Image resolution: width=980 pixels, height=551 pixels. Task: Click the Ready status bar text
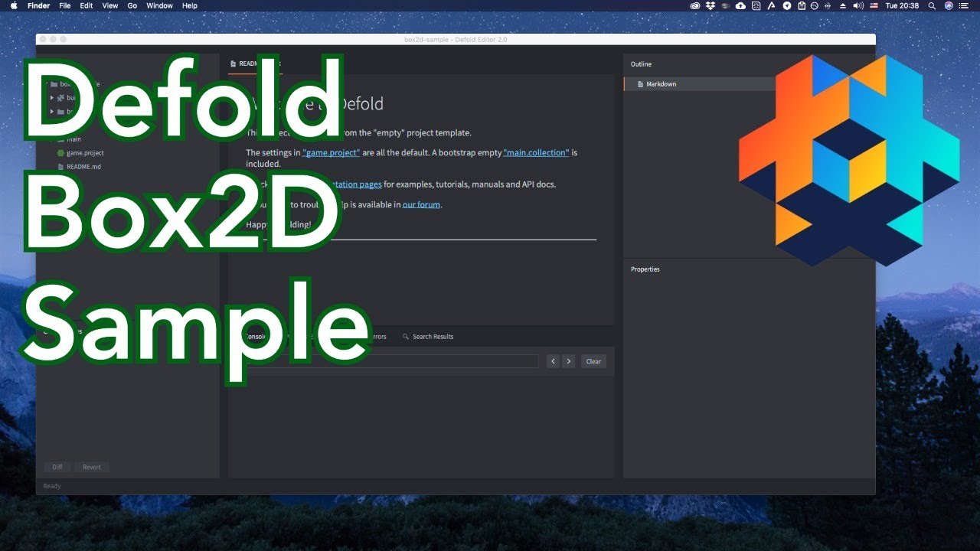point(52,486)
